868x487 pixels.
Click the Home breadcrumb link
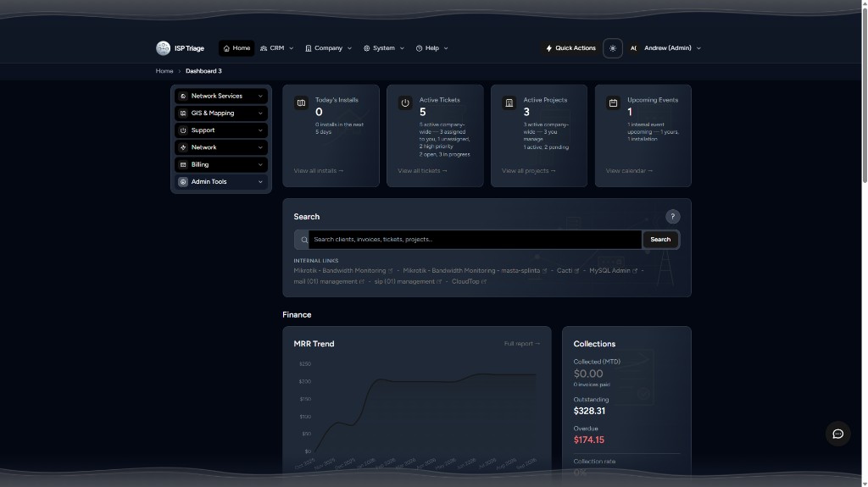click(x=164, y=71)
